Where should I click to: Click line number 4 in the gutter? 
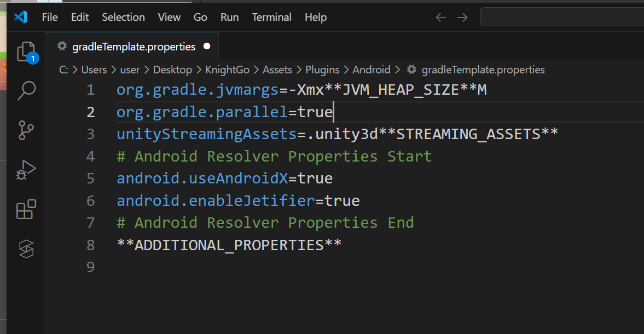pyautogui.click(x=91, y=157)
